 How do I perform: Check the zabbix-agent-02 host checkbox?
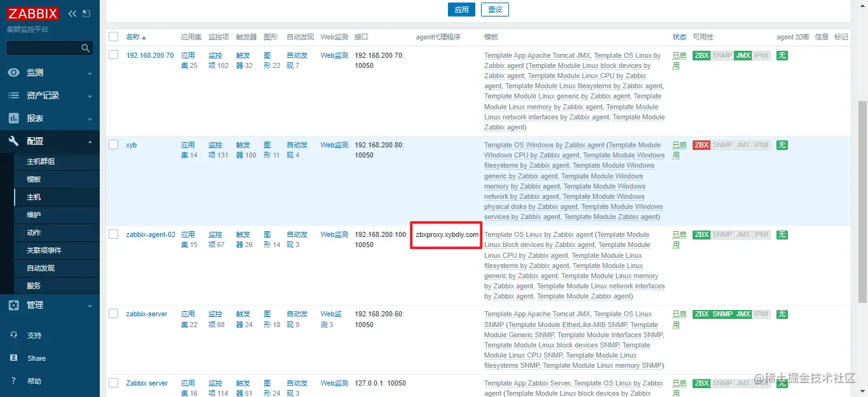coord(113,234)
